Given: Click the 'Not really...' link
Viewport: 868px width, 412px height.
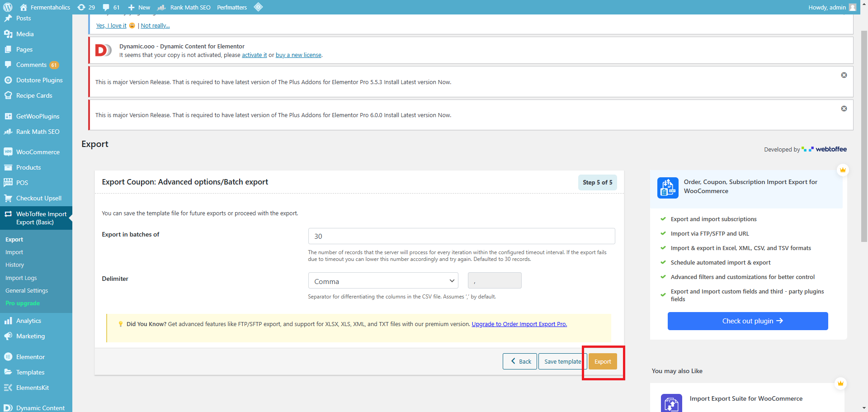Looking at the screenshot, I should [155, 26].
